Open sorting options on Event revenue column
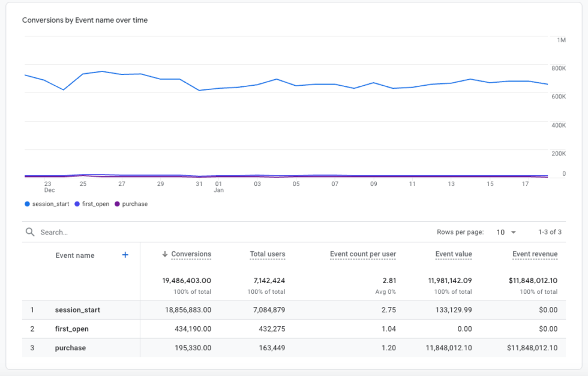 535,254
